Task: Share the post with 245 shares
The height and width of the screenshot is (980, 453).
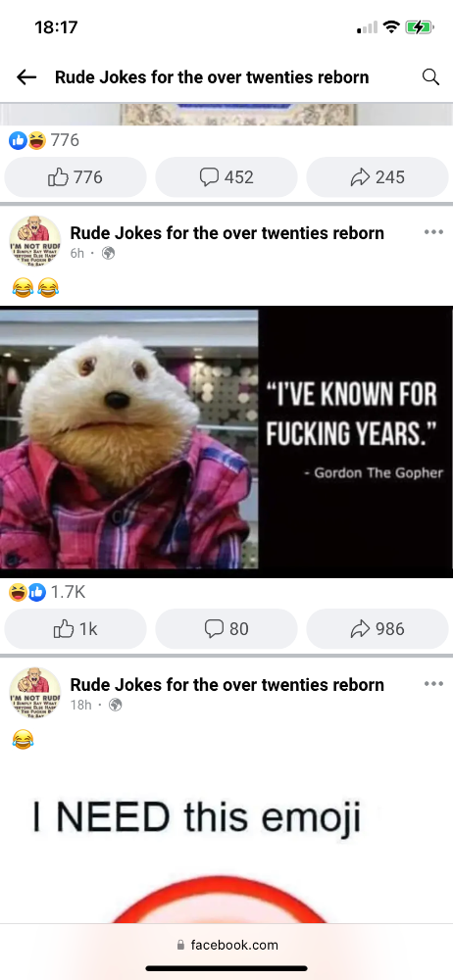Action: [x=377, y=177]
